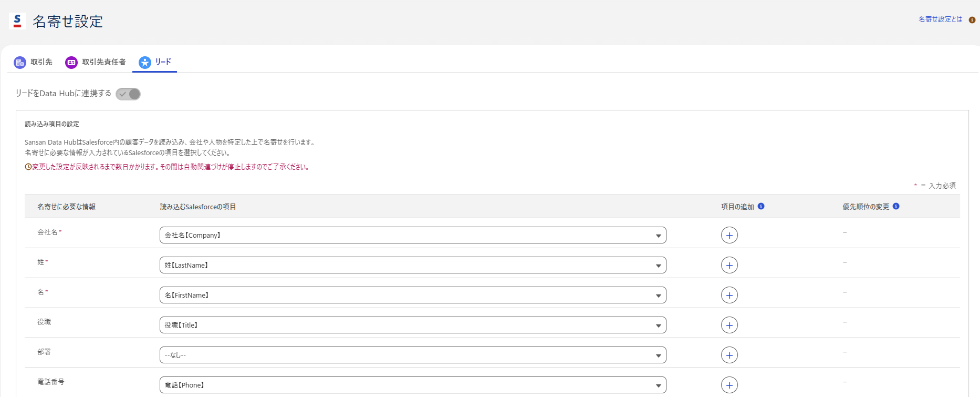980x397 pixels.
Task: Click the 読み込み項目の設定 section heading
Action: pos(52,124)
